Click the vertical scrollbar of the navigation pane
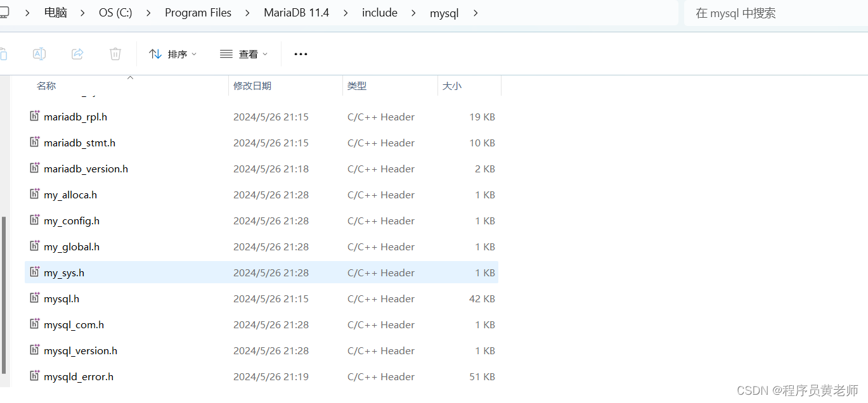Image resolution: width=868 pixels, height=403 pixels. (4, 295)
